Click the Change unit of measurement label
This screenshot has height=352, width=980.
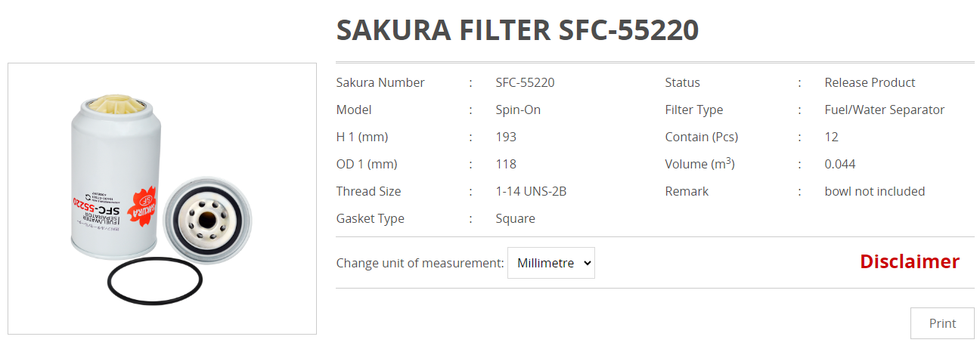tap(420, 263)
